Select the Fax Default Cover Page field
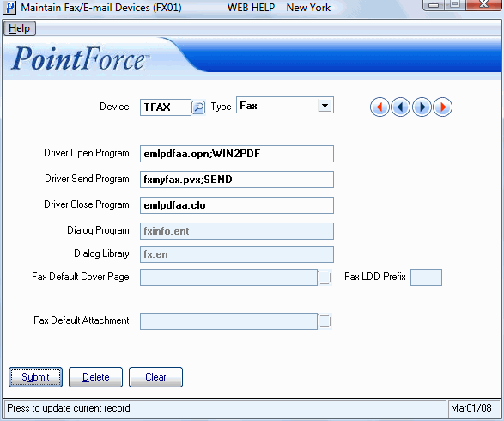The height and width of the screenshot is (421, 504). pos(228,278)
